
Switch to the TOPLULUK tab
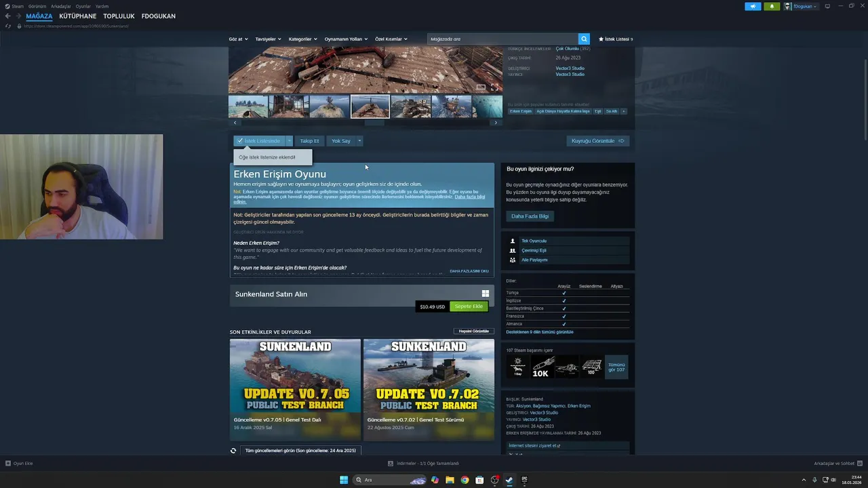[119, 16]
